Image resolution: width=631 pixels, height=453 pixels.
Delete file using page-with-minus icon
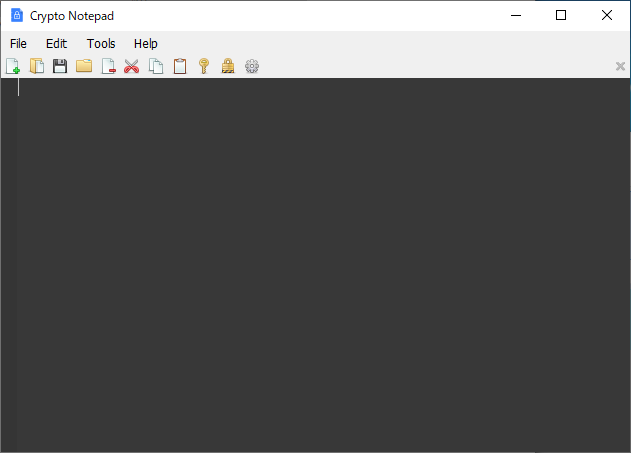pos(108,66)
